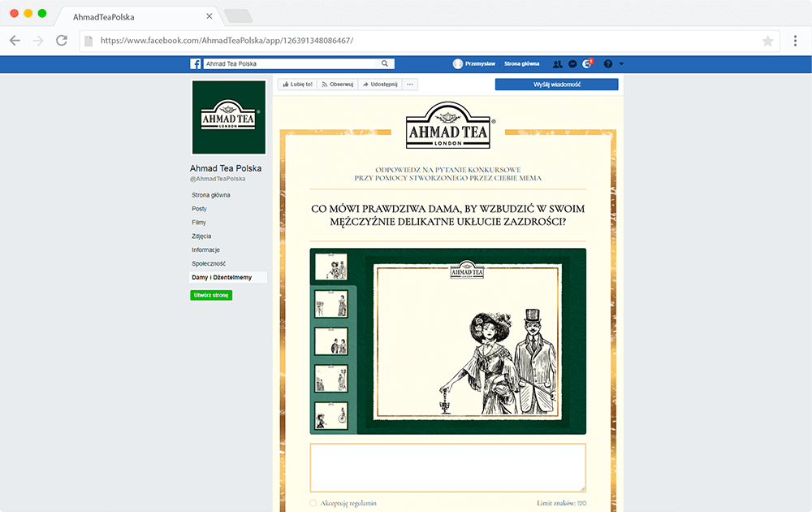The height and width of the screenshot is (512, 812).
Task: Click the Obserwuj follow button
Action: 337,85
